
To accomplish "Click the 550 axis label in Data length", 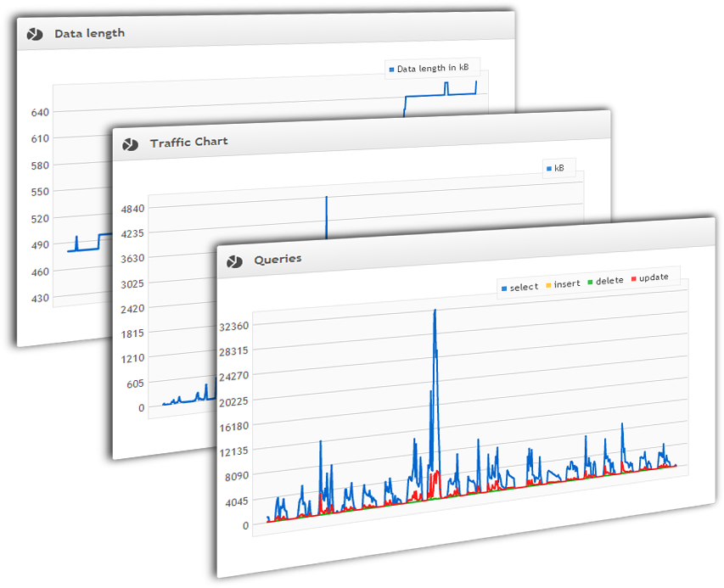I will click(40, 192).
